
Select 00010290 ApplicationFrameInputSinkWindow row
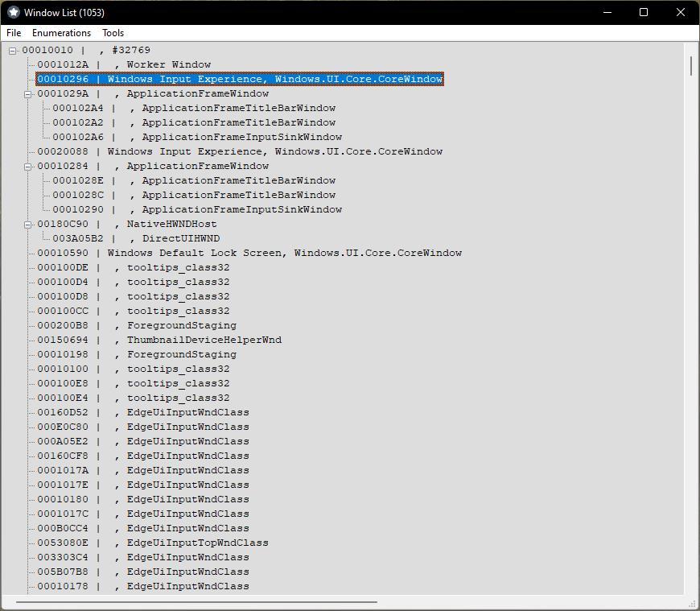click(x=197, y=209)
